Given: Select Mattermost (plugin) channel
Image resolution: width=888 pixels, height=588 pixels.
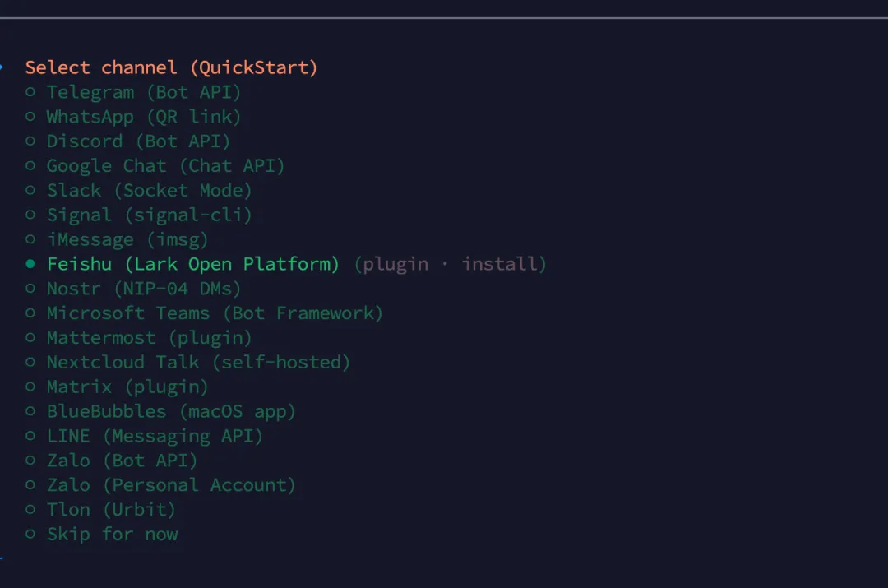Looking at the screenshot, I should 148,337.
